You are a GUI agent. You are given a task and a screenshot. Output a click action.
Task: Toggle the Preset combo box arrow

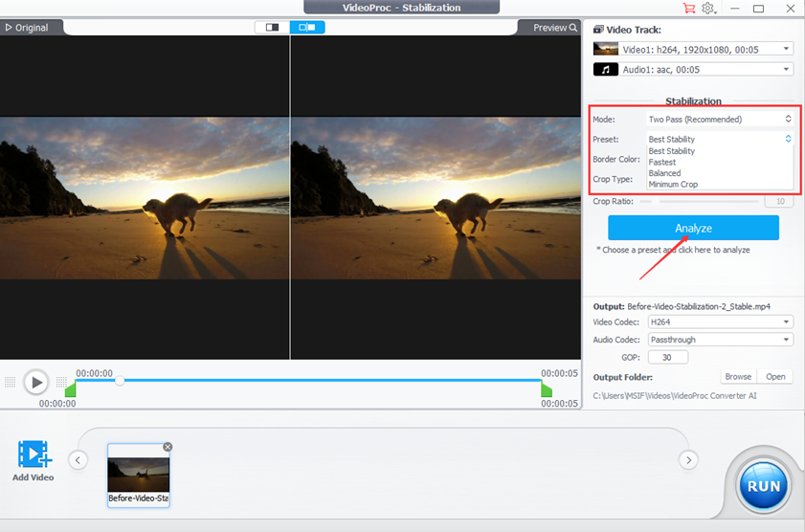788,139
